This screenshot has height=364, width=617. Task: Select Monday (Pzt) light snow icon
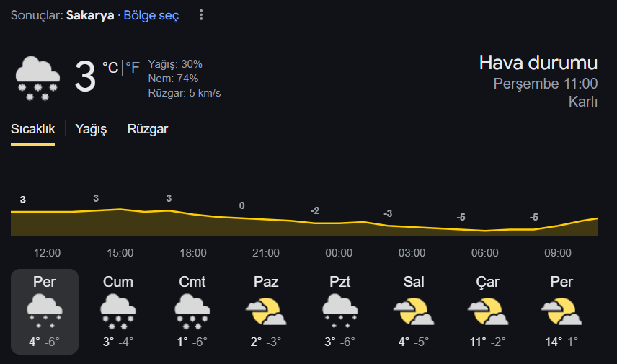click(x=340, y=311)
